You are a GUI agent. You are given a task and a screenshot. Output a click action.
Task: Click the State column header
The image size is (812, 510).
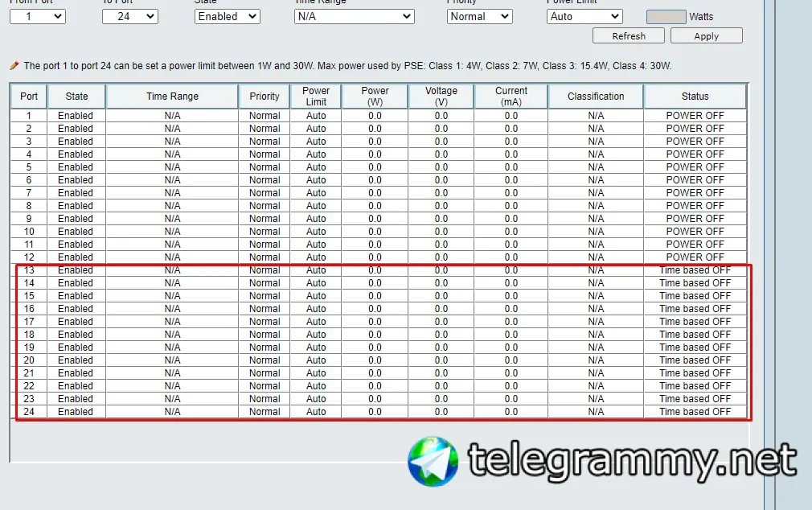tap(76, 97)
